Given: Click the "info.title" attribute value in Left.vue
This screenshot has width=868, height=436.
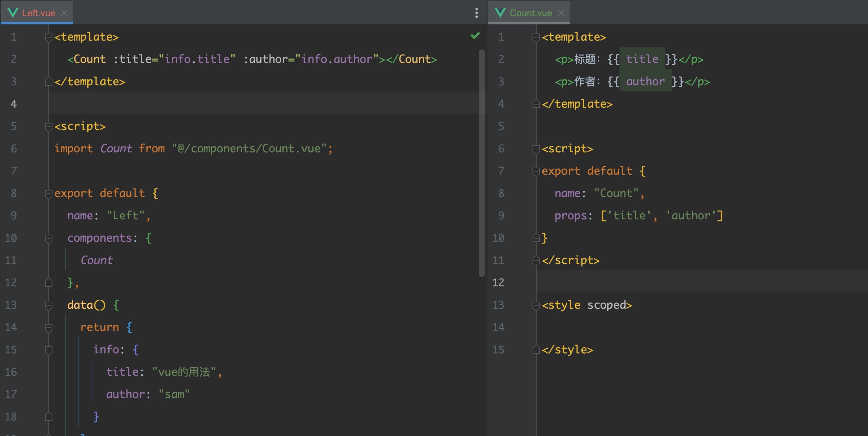Looking at the screenshot, I should coord(197,59).
